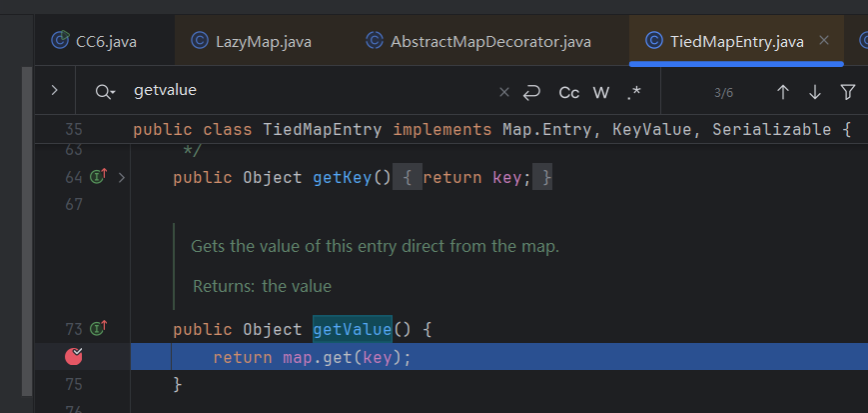The image size is (868, 413).
Task: Click the getKey method name
Action: 343,178
